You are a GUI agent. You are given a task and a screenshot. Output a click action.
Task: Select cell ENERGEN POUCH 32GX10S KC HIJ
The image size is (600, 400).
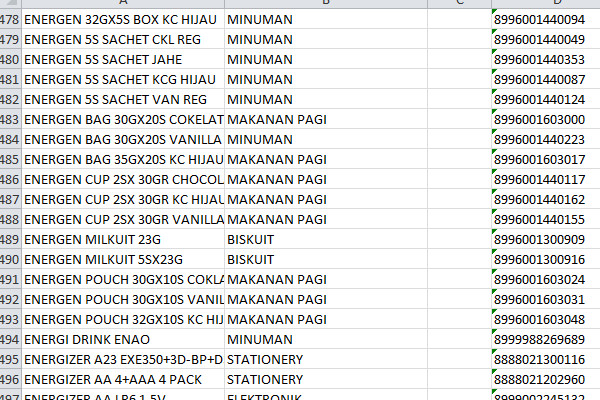pos(123,319)
